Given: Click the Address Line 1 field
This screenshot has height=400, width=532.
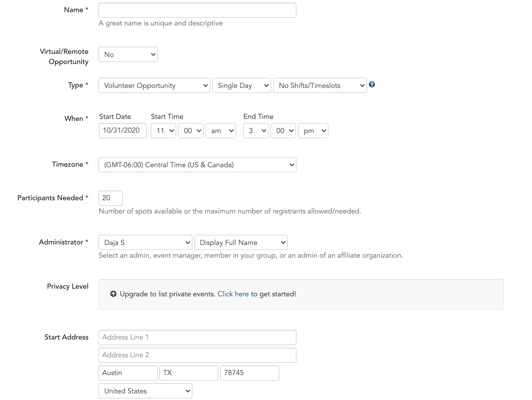Looking at the screenshot, I should click(197, 337).
